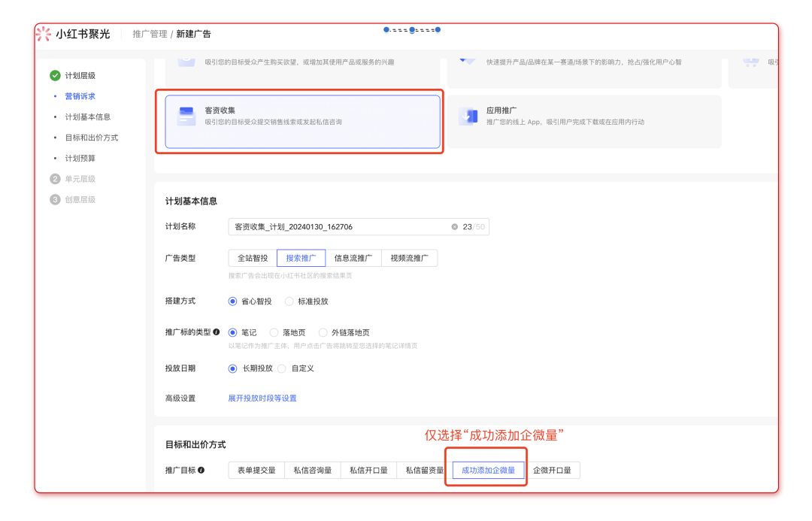Click the 小红书聚光 logo icon
Viewport: 812px width, 521px height.
pos(44,34)
